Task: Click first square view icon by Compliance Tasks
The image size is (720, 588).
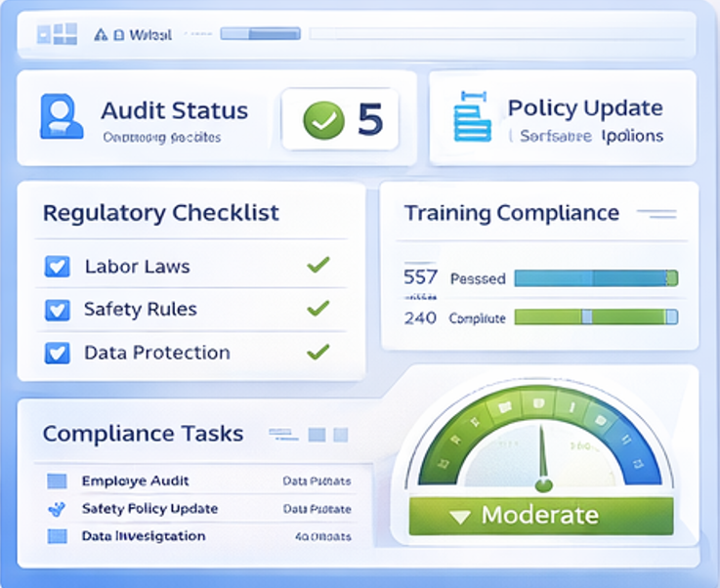Action: point(317,435)
